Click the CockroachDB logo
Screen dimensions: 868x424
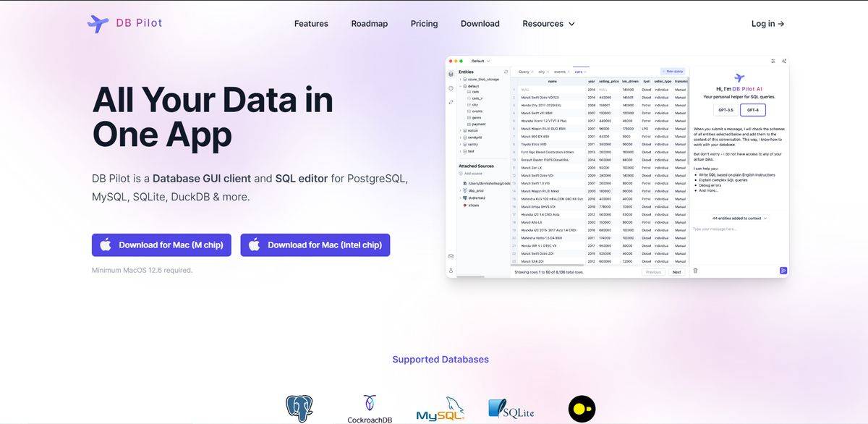pyautogui.click(x=370, y=409)
